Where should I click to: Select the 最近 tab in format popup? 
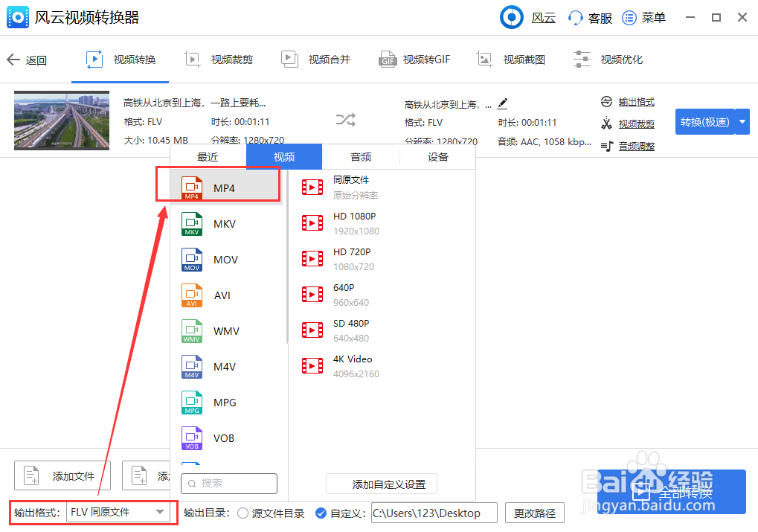click(x=208, y=157)
